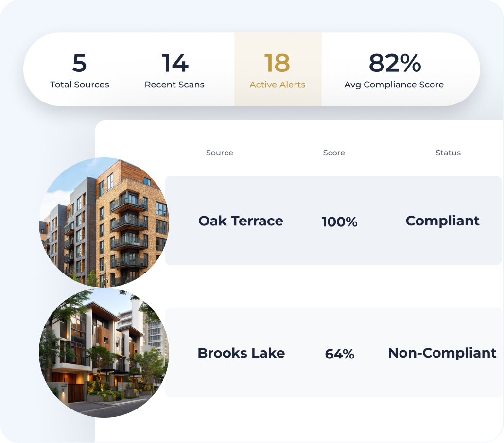
Task: Select the Brooks Lake source name
Action: 241,353
